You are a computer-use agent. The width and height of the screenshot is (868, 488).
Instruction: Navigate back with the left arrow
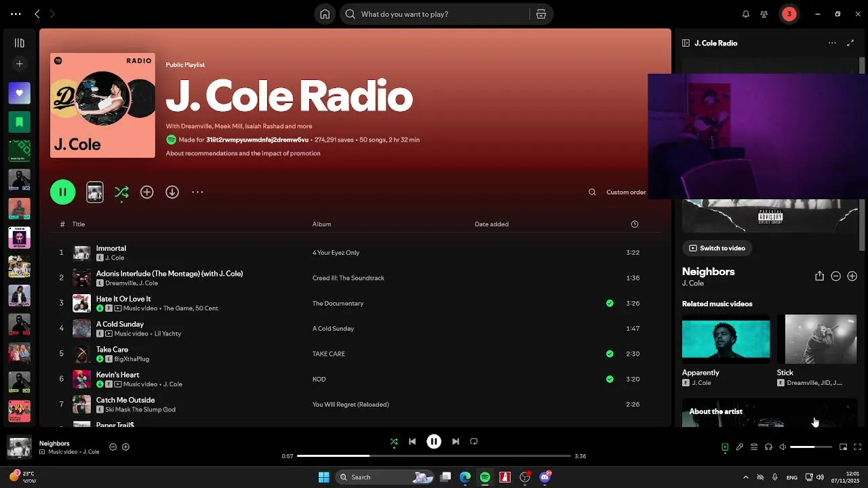tap(37, 14)
